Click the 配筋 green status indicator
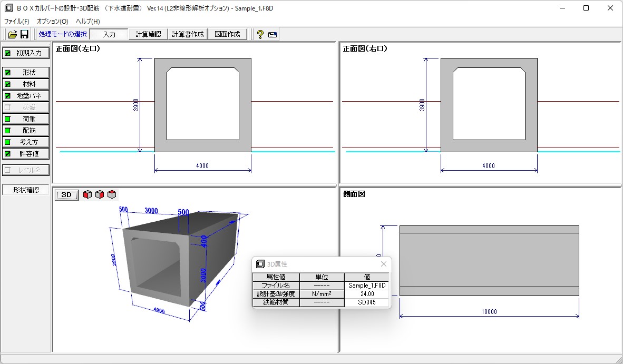Screen dimensions: 623x364 (7, 131)
